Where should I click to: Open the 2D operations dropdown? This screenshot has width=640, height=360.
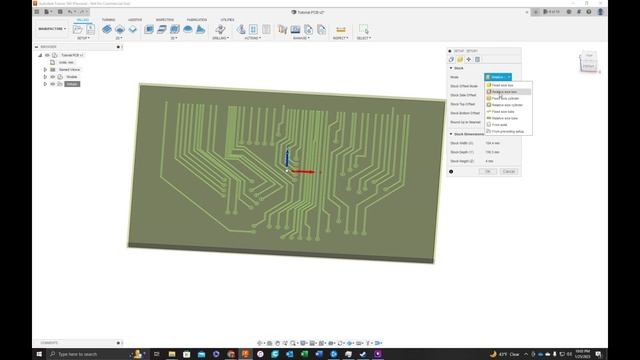pos(118,38)
